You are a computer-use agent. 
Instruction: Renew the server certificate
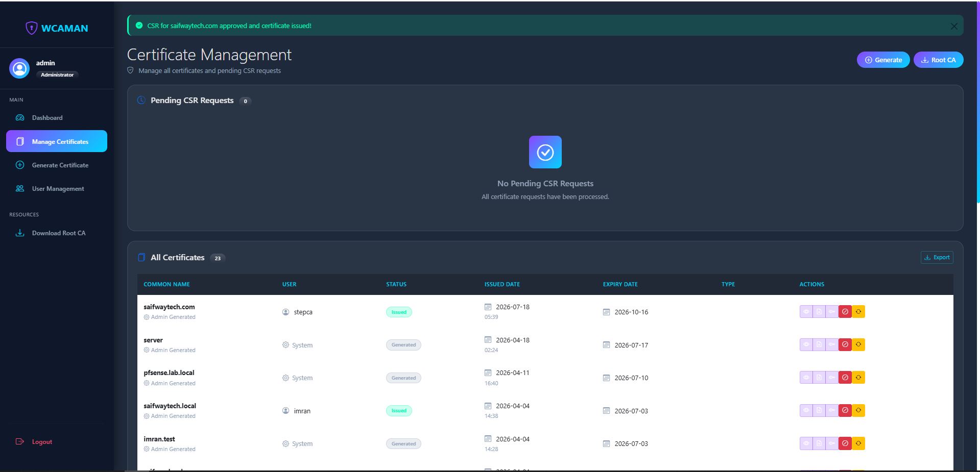858,345
